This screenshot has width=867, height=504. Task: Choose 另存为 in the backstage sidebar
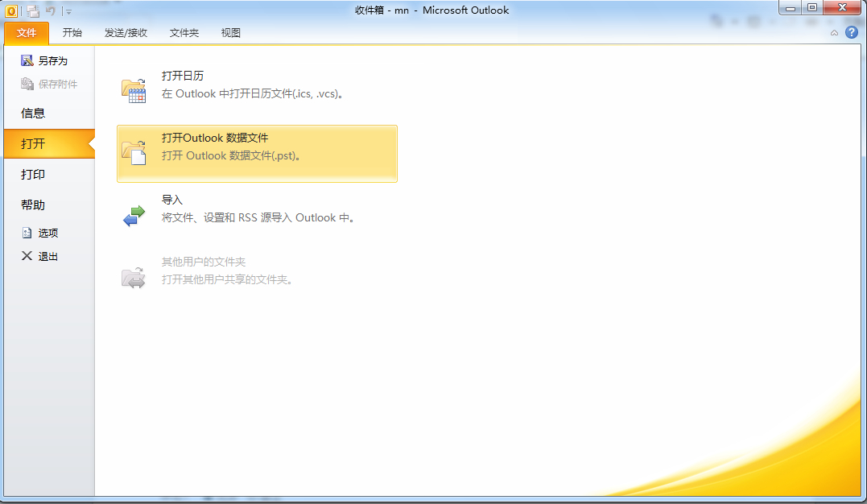click(44, 60)
